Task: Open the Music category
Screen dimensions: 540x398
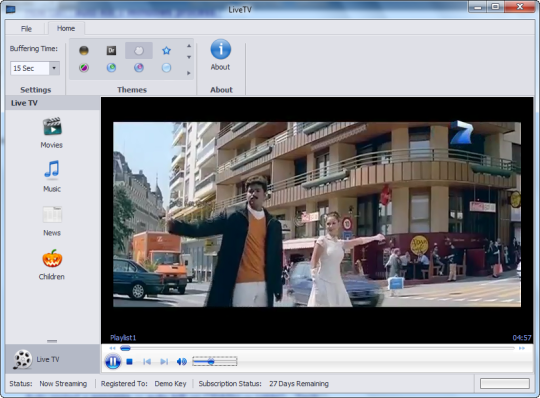Action: (52, 176)
